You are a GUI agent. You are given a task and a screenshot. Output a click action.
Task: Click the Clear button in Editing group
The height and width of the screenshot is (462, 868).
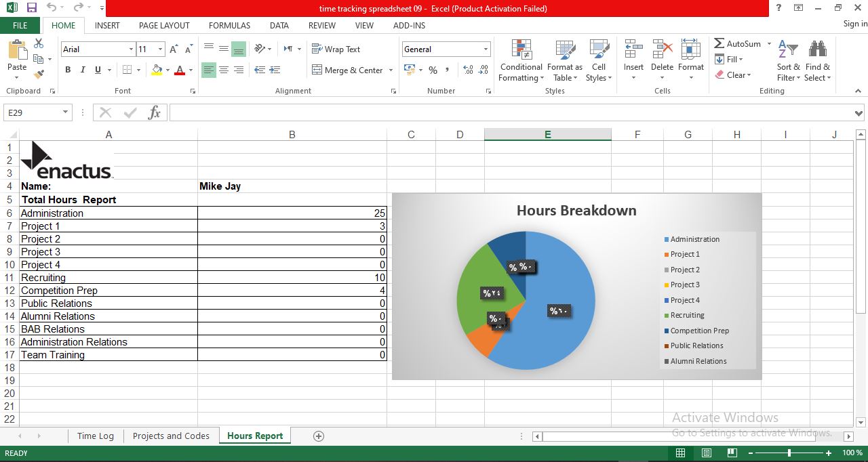point(735,75)
